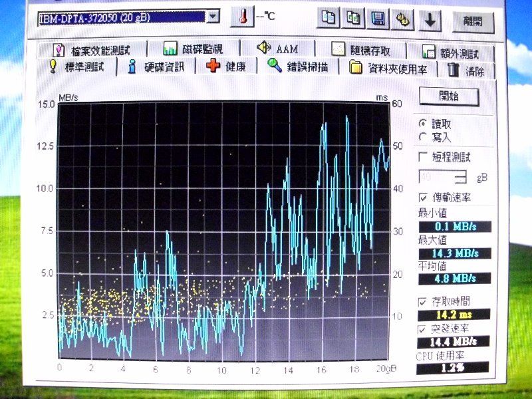The height and width of the screenshot is (399, 532).
Task: Click the minimum value 0.1 MB/s
Action: tap(455, 227)
